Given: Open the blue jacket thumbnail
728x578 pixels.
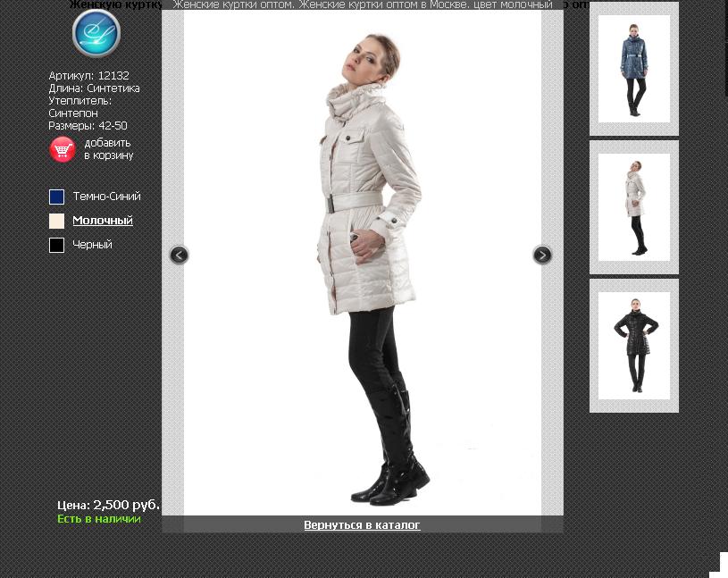Looking at the screenshot, I should click(634, 69).
